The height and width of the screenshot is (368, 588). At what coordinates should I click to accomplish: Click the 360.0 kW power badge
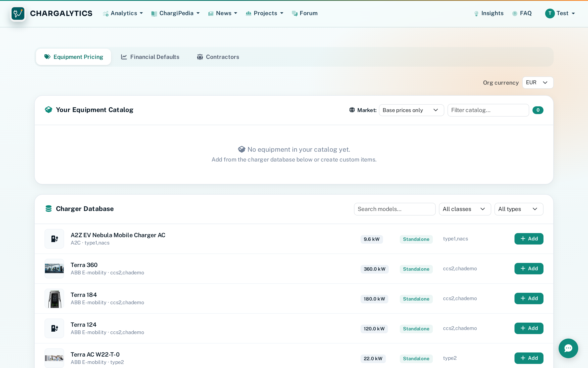(374, 269)
